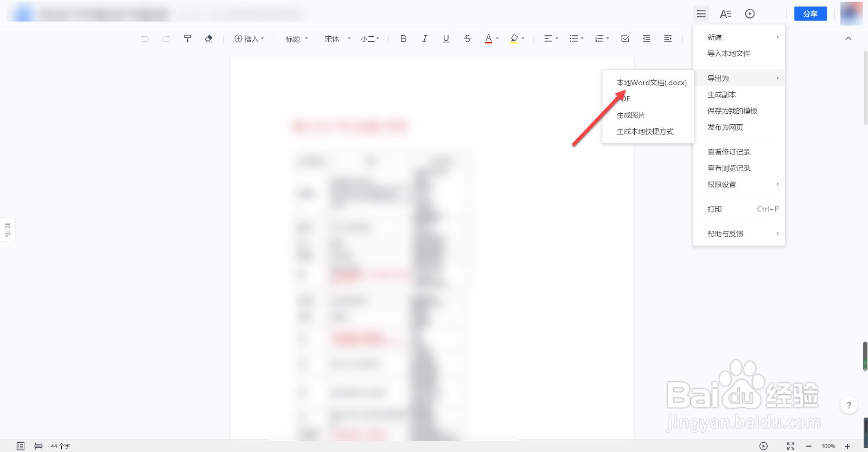
Task: Enter fullscreen mode via status bar icon
Action: click(x=790, y=446)
